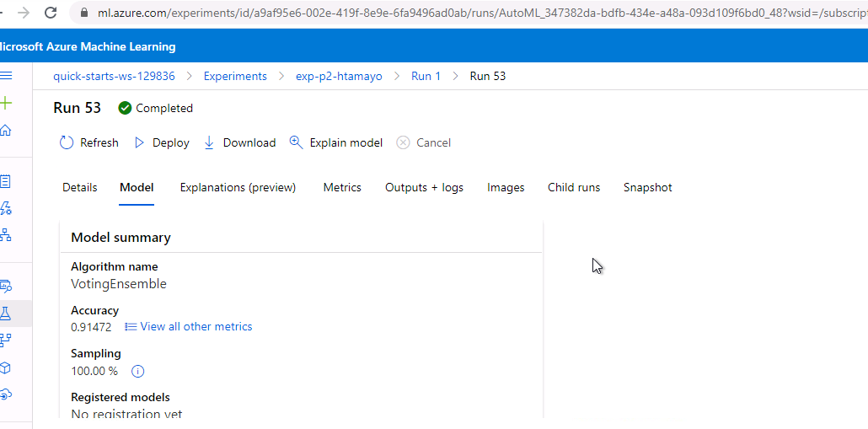The width and height of the screenshot is (868, 429).
Task: Click Explain model button
Action: (x=336, y=142)
